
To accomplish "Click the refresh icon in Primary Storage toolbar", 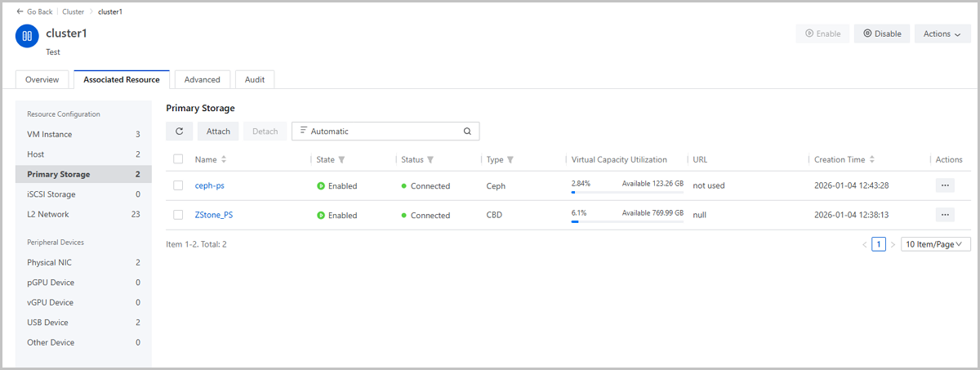I will tap(179, 132).
